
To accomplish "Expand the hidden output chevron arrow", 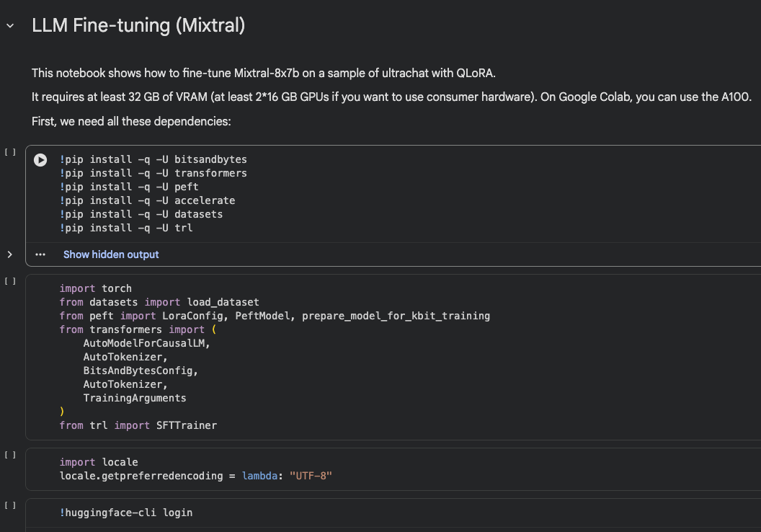I will [10, 254].
